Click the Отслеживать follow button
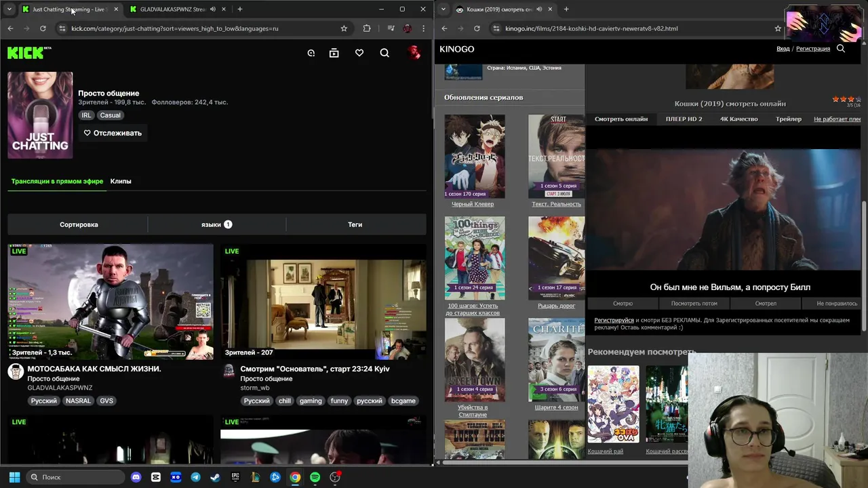This screenshot has height=488, width=868. click(113, 133)
